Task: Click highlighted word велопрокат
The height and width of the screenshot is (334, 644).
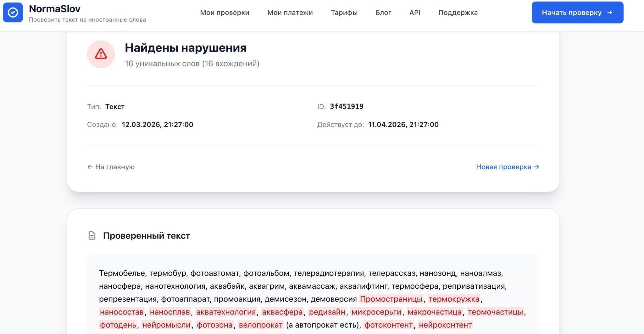Action: (x=261, y=325)
